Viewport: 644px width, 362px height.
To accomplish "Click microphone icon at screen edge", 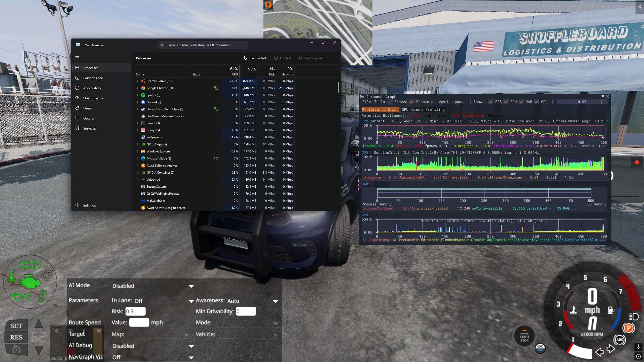I will 638,347.
